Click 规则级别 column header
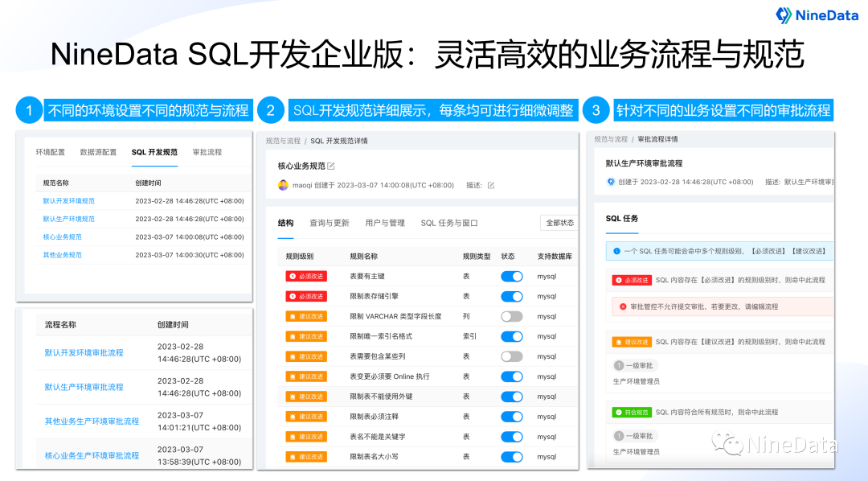 (x=300, y=256)
